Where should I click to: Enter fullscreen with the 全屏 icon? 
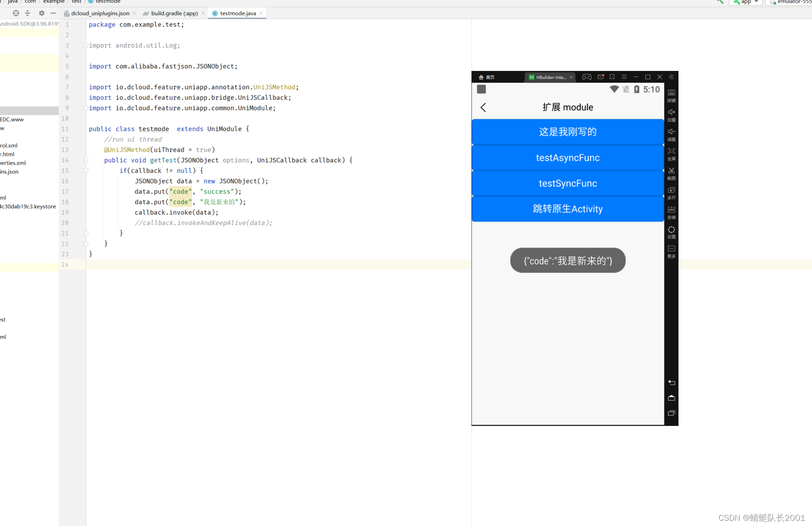coord(672,153)
